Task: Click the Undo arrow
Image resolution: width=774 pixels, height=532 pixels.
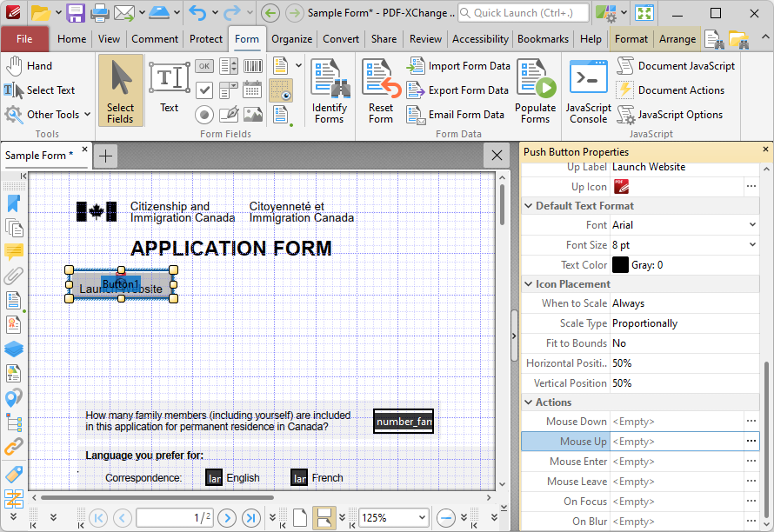Action: (x=197, y=13)
